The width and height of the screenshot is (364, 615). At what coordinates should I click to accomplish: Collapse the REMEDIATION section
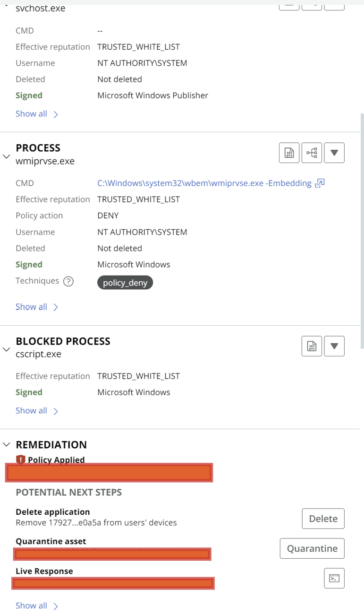pyautogui.click(x=7, y=444)
